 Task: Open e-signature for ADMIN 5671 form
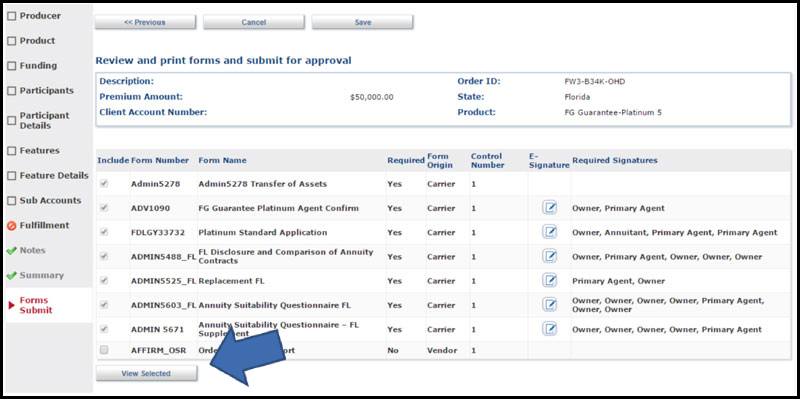coord(549,329)
